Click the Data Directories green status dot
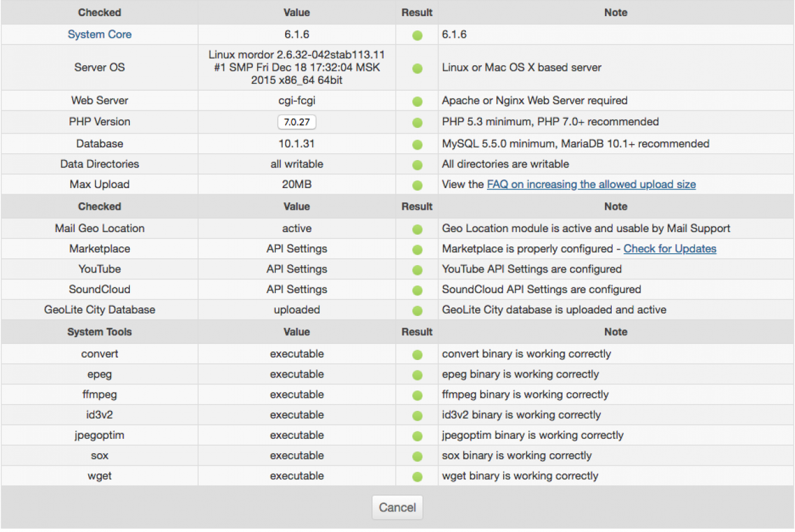The width and height of the screenshot is (795, 532). [x=417, y=165]
